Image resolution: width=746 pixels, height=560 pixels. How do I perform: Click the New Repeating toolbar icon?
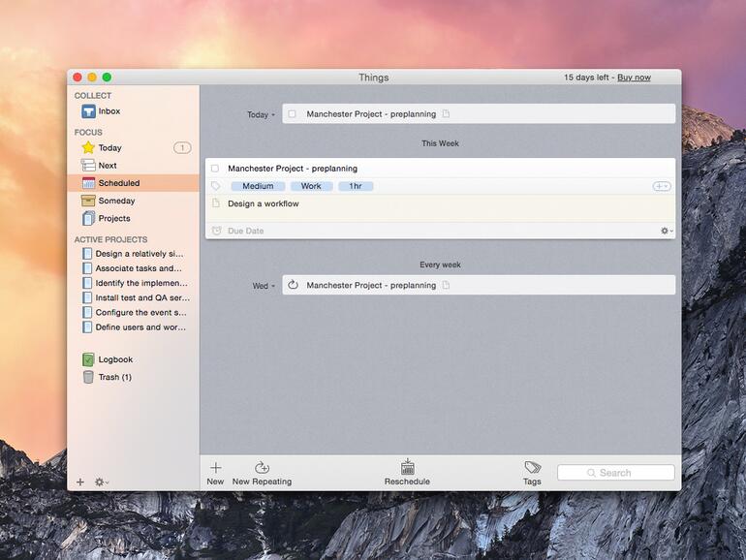pos(262,468)
